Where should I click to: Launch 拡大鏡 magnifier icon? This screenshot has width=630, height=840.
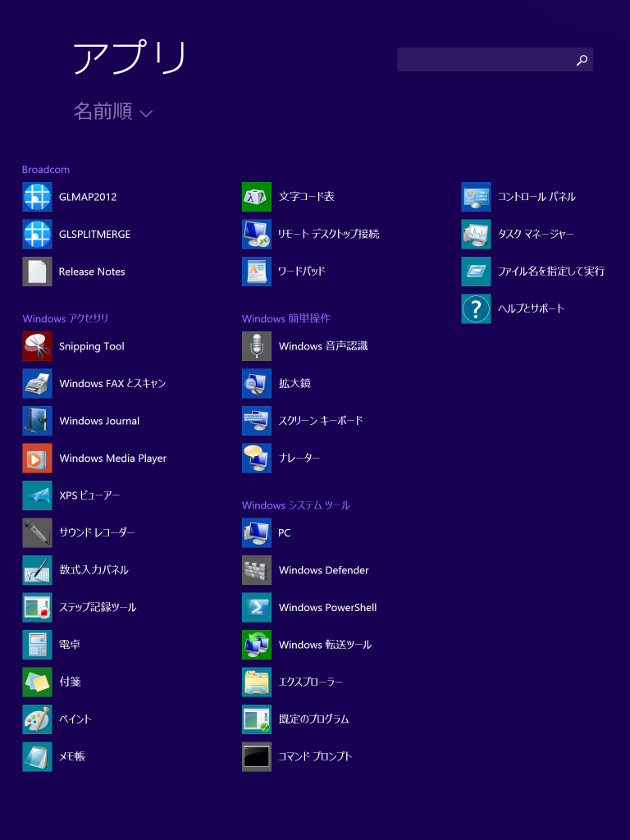257,383
